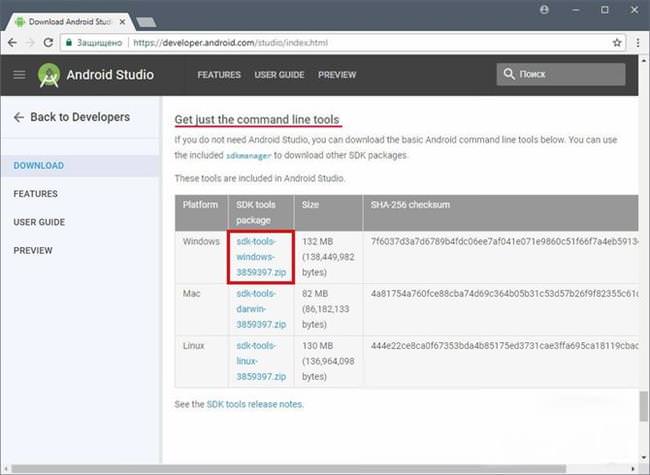650x475 pixels.
Task: Click the Linux checksum starting 444e22ce
Action: pyautogui.click(x=504, y=346)
